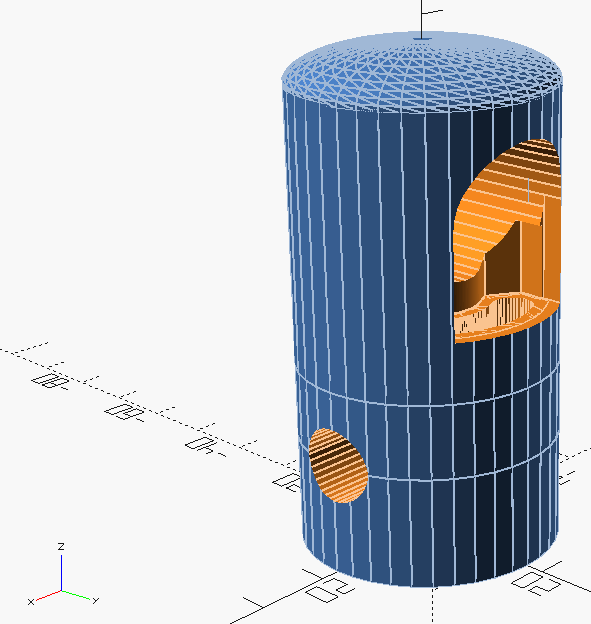Click the green Y line of the gizmo
591x624 pixels.
click(77, 595)
